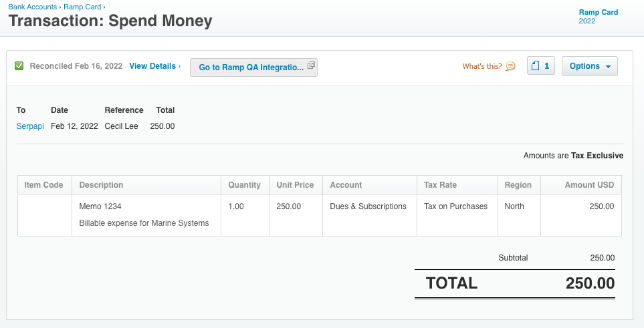Go to Bank Accounts breadcrumb
This screenshot has height=328, width=644.
(33, 7)
